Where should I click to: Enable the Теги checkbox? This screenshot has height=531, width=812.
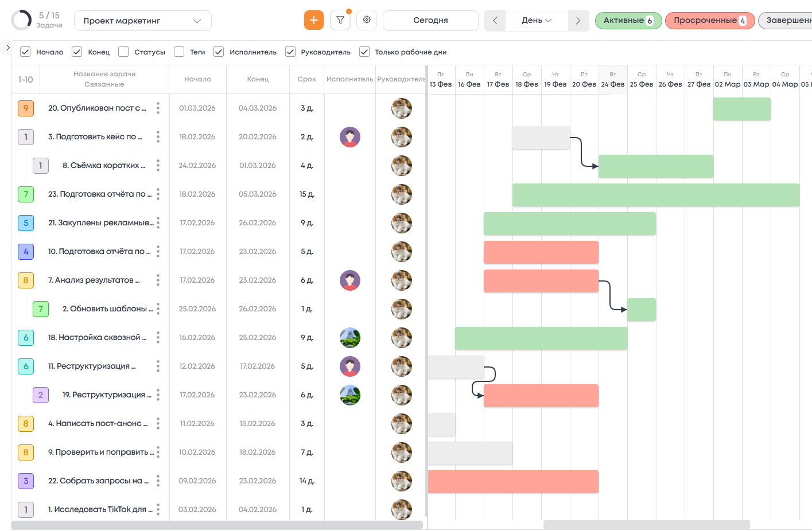click(179, 52)
